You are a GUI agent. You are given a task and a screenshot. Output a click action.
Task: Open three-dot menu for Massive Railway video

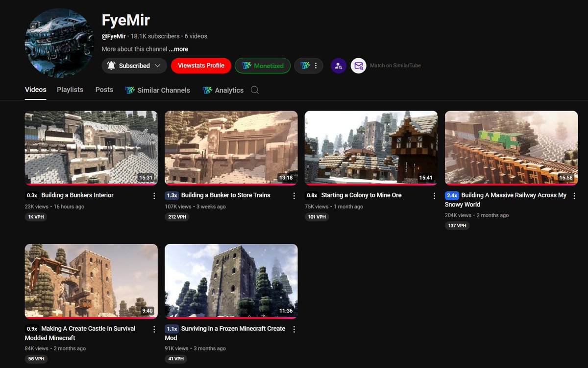pyautogui.click(x=574, y=196)
